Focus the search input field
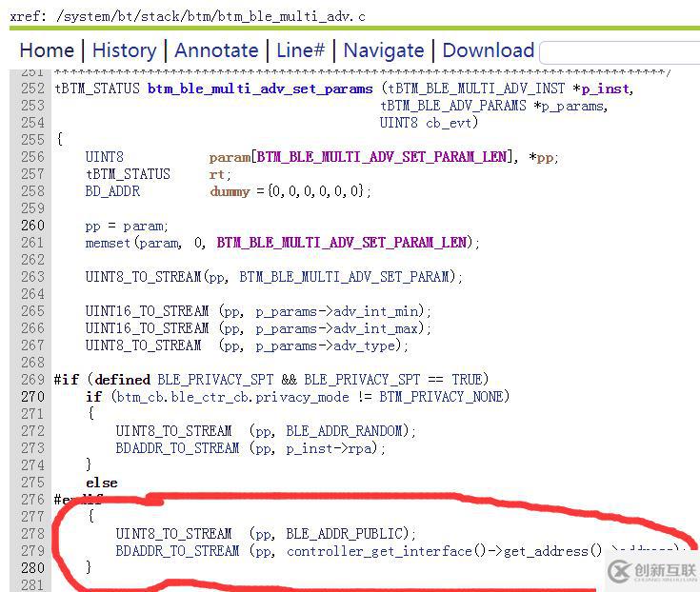 [x=620, y=52]
